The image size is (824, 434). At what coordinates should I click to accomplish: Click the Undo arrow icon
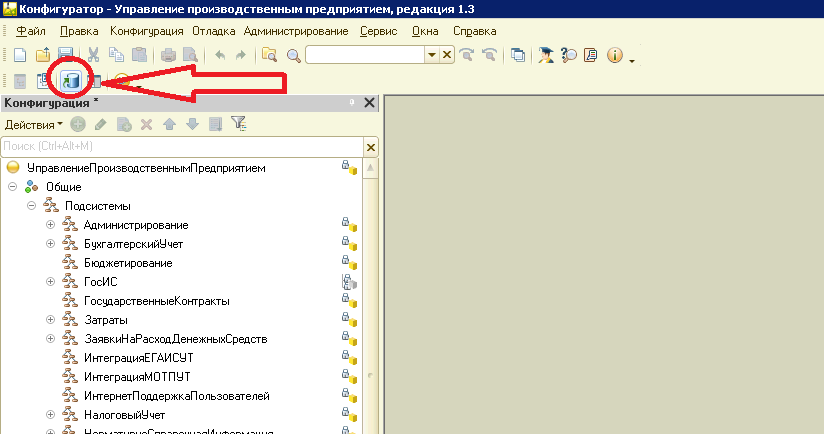click(220, 55)
